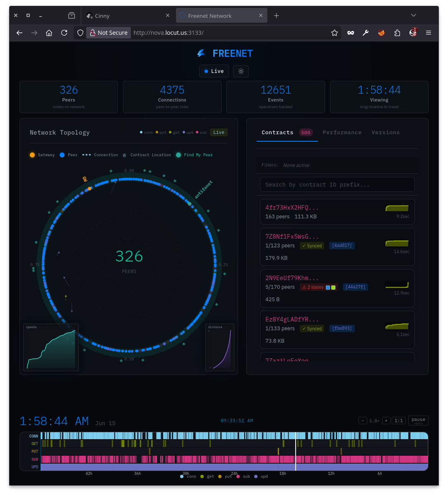Viewport: 448px width, 498px height.
Task: Click the orange gateway node on the ring
Action: (x=89, y=189)
